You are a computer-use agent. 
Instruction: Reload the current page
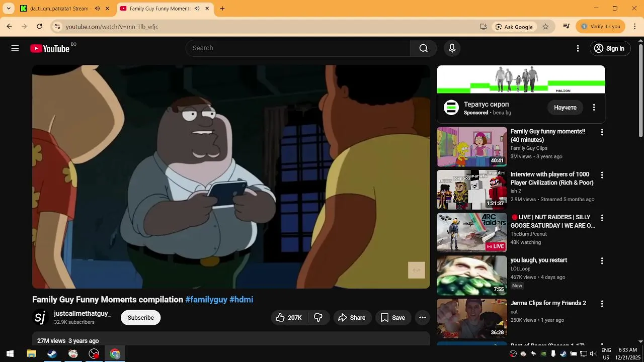click(39, 26)
